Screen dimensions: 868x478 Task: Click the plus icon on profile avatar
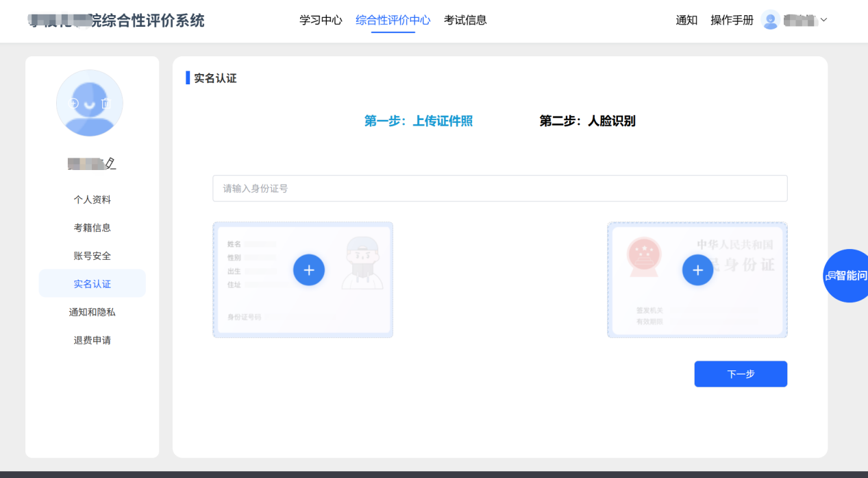[75, 104]
